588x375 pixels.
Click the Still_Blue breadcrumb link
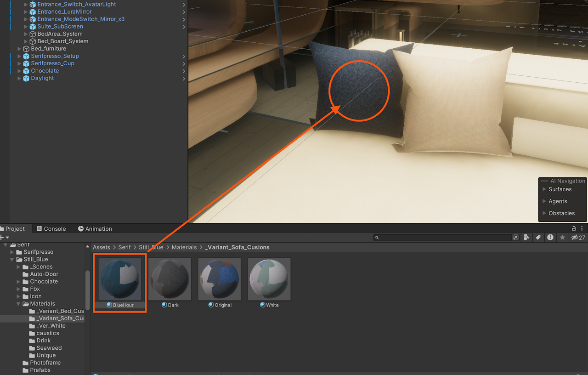(x=151, y=247)
